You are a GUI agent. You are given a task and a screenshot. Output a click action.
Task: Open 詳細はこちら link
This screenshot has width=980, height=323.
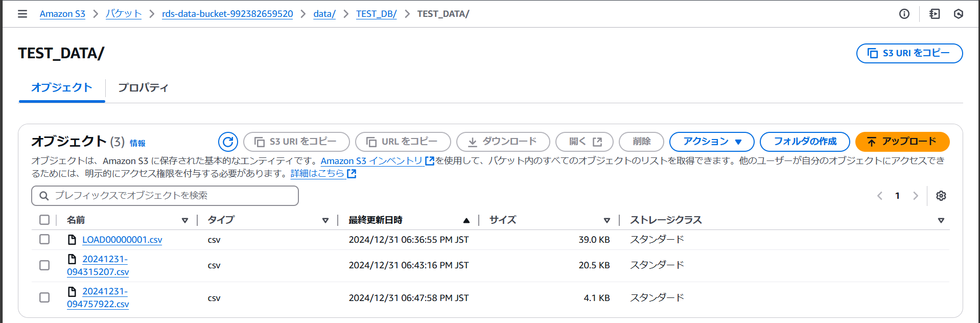coord(317,174)
